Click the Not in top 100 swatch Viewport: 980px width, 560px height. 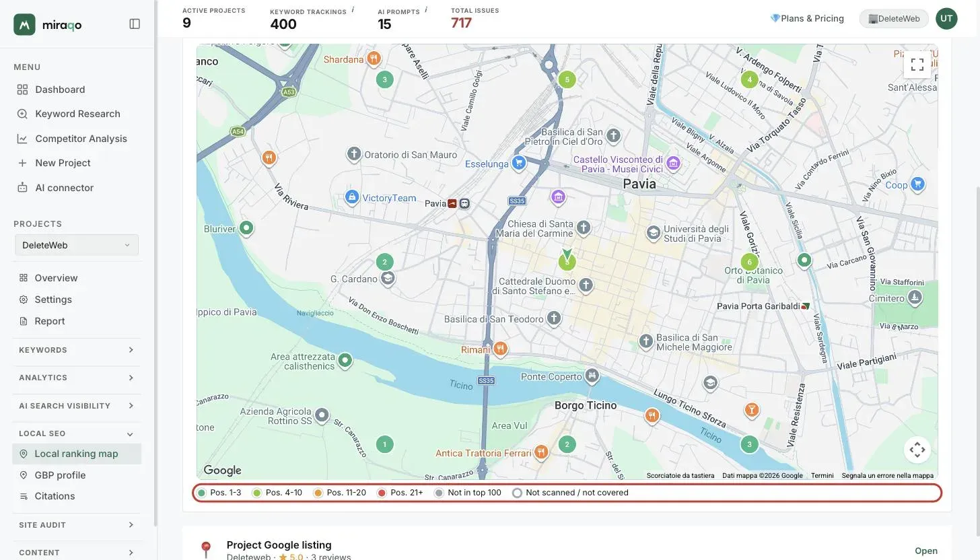(439, 493)
